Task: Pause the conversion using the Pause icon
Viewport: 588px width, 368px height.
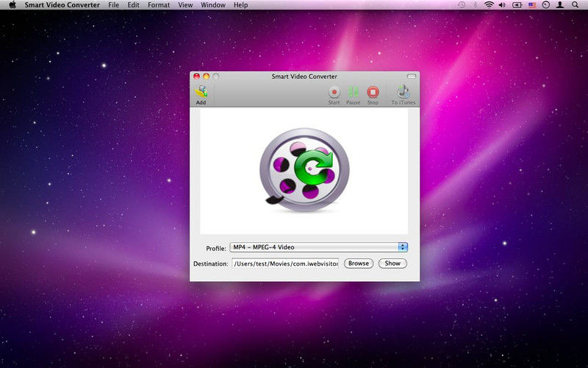Action: tap(354, 95)
